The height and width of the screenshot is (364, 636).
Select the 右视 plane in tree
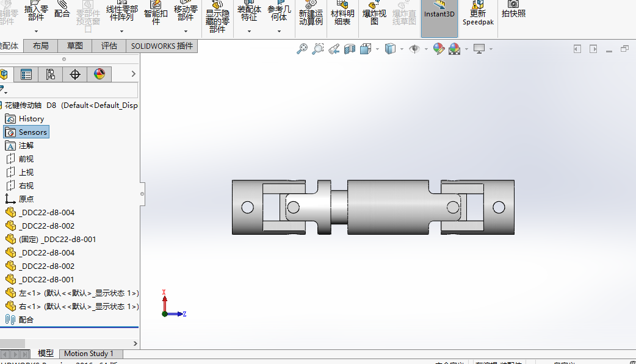click(x=20, y=185)
